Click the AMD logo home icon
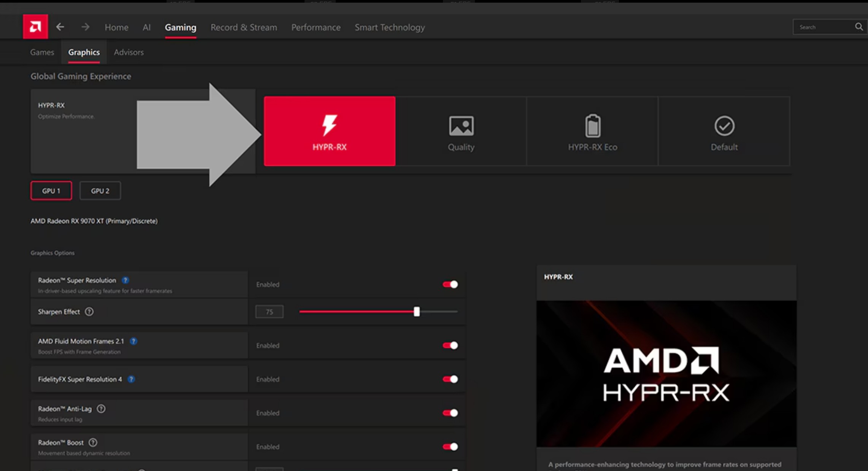 click(35, 27)
